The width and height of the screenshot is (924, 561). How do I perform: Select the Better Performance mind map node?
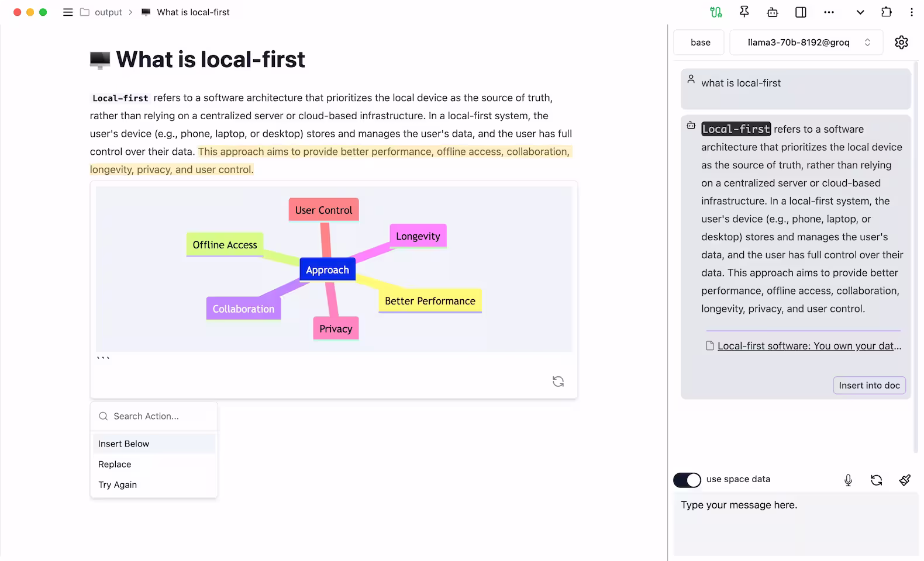pos(430,301)
